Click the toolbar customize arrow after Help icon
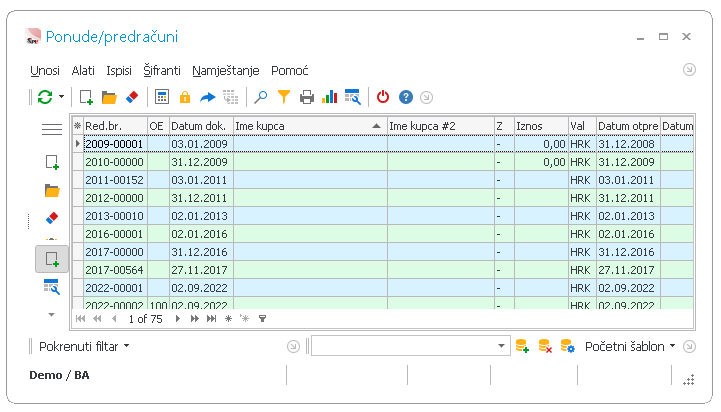721x412 pixels. [x=426, y=97]
